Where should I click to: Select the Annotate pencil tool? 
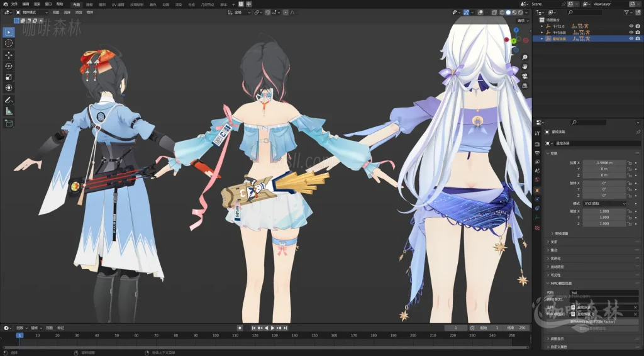[9, 100]
